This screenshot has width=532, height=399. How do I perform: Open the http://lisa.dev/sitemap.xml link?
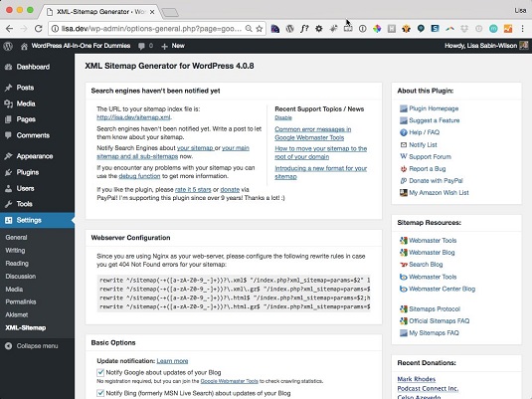pyautogui.click(x=133, y=117)
